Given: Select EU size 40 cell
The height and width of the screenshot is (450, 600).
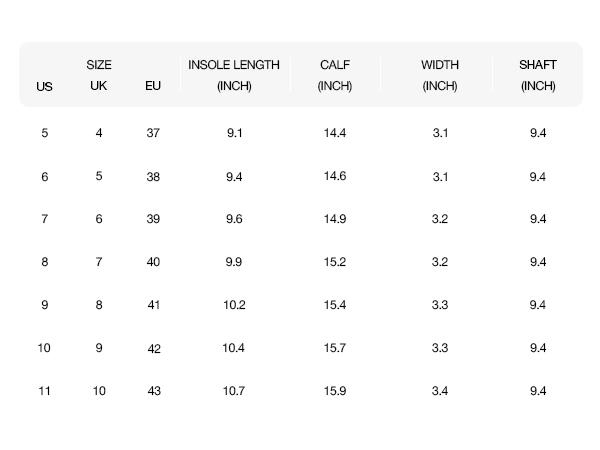Looking at the screenshot, I should (153, 262).
